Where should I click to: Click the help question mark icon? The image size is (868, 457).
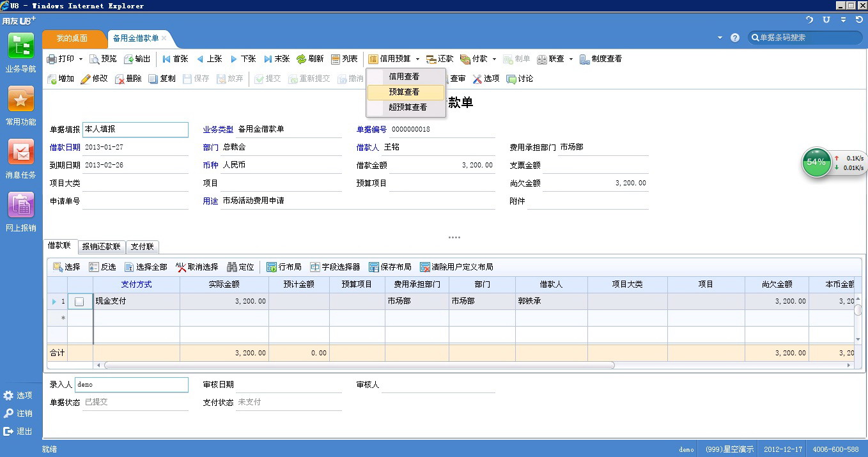tap(735, 38)
